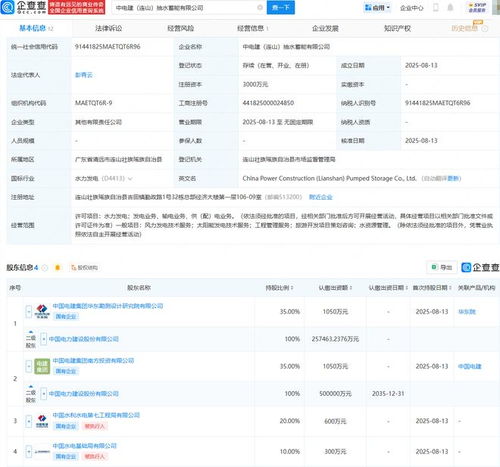Open 中国水利水电第七工程局有限公司 link
The image size is (500, 467).
pyautogui.click(x=96, y=415)
